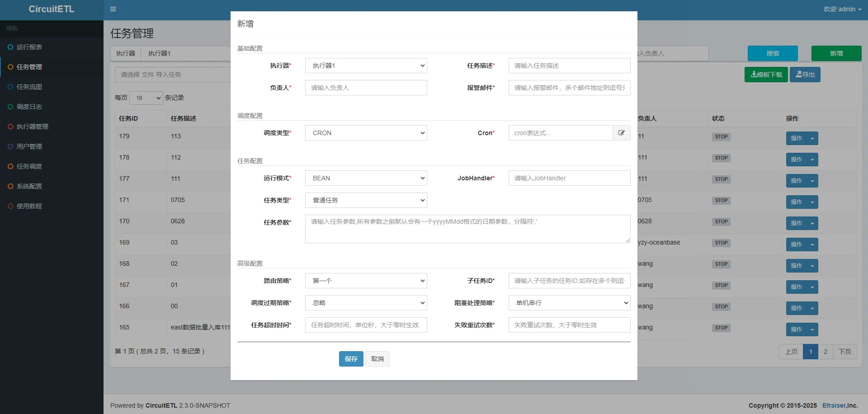Image resolution: width=868 pixels, height=414 pixels.
Task: Open the 运行模式 BEAN dropdown
Action: click(x=366, y=178)
